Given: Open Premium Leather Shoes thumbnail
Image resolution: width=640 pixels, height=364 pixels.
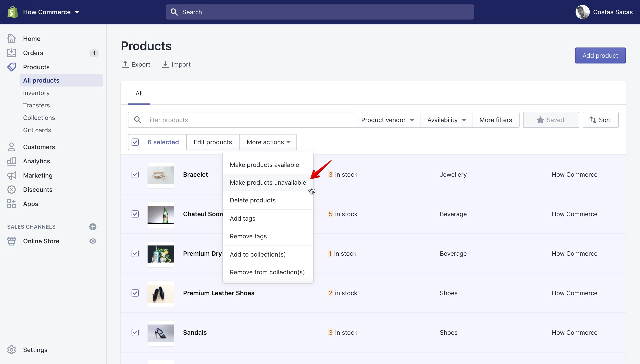Looking at the screenshot, I should point(161,294).
